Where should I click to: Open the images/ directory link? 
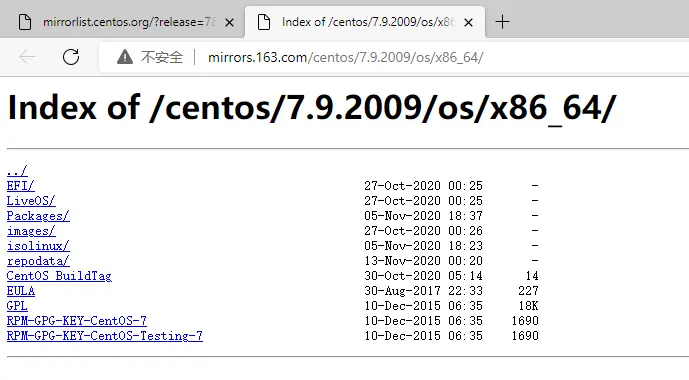coord(31,231)
